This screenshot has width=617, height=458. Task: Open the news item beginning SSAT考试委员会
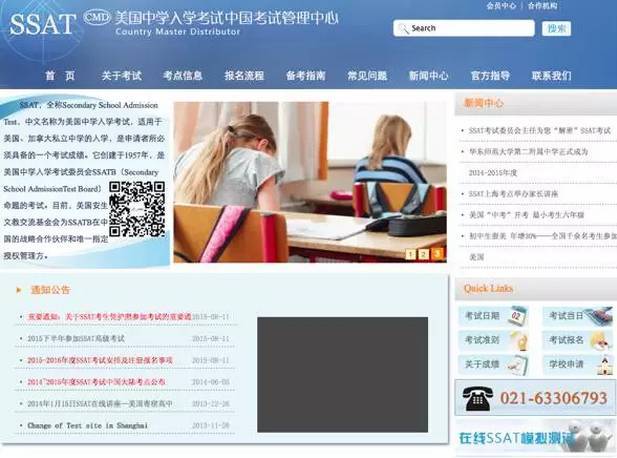click(x=539, y=131)
